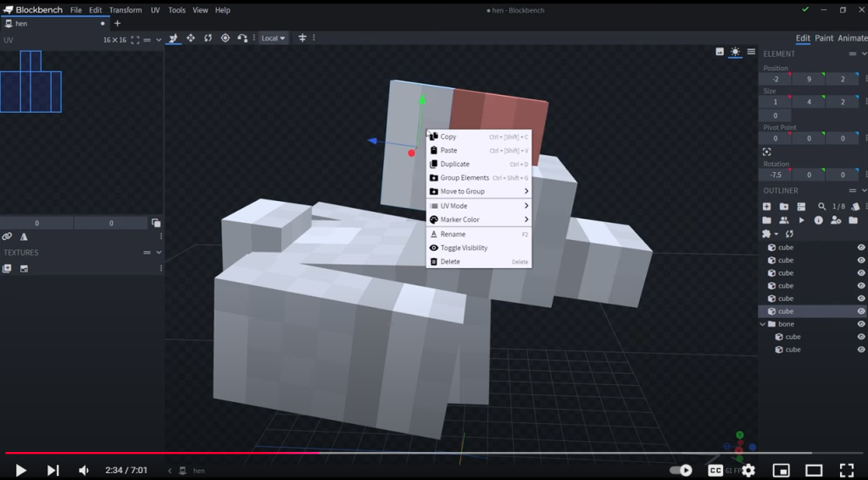Open the Local transform space dropdown
This screenshot has width=868, height=480.
point(273,38)
